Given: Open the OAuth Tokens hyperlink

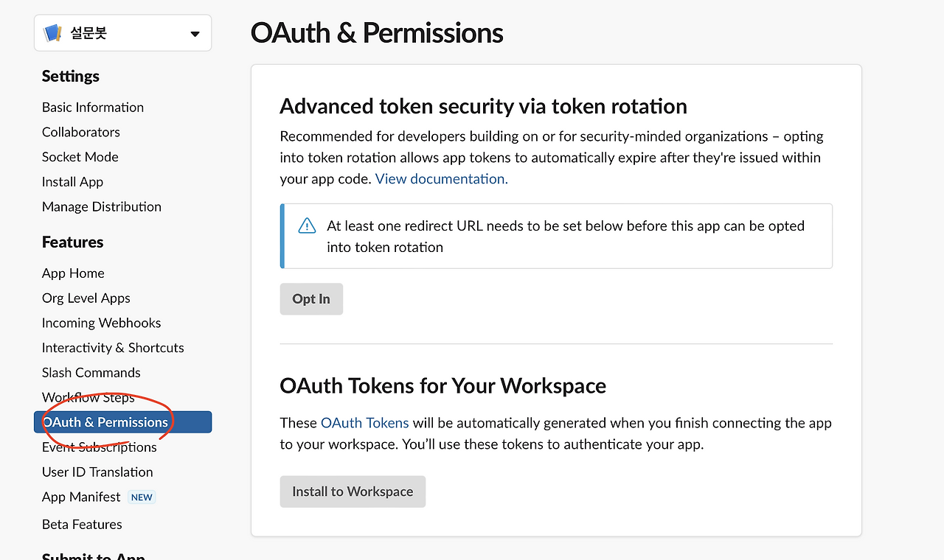Looking at the screenshot, I should pos(364,423).
